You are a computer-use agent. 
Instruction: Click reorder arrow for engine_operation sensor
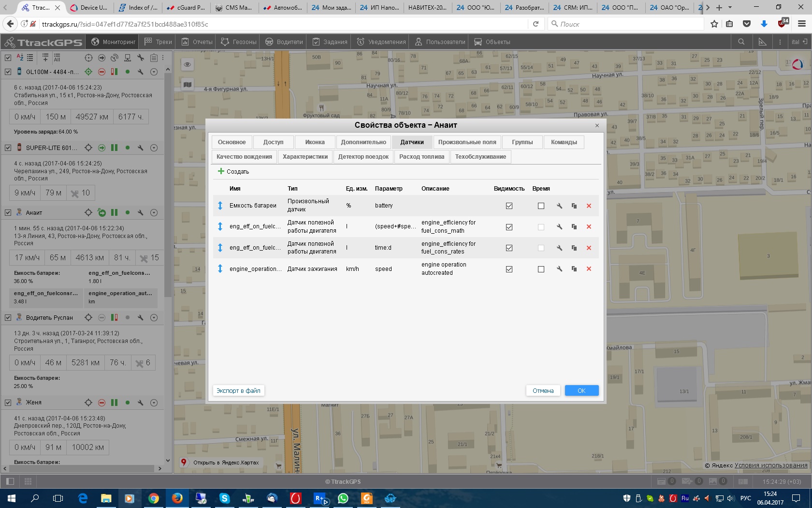(220, 269)
